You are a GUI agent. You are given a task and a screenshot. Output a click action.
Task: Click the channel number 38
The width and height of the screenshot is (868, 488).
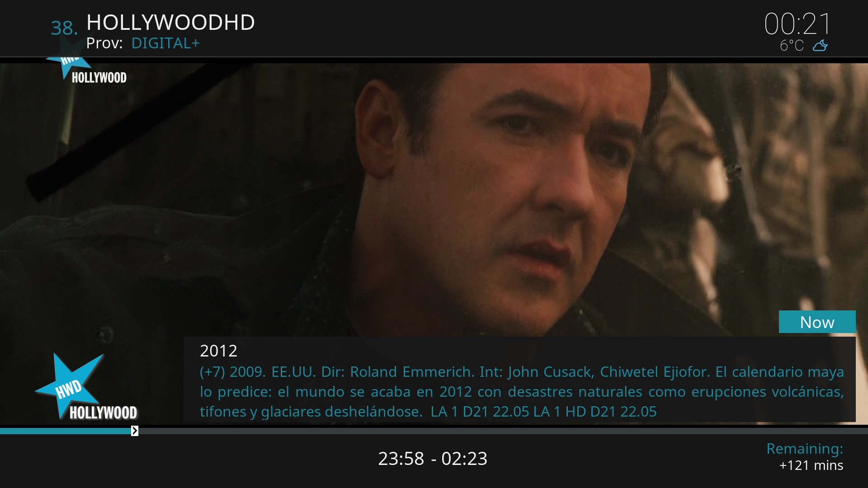click(x=64, y=28)
